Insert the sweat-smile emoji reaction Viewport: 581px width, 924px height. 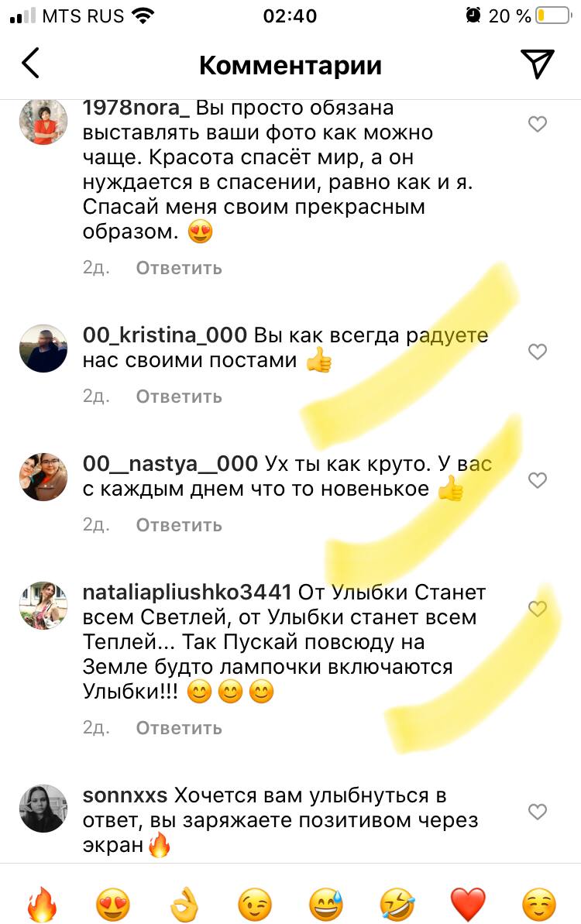click(326, 904)
